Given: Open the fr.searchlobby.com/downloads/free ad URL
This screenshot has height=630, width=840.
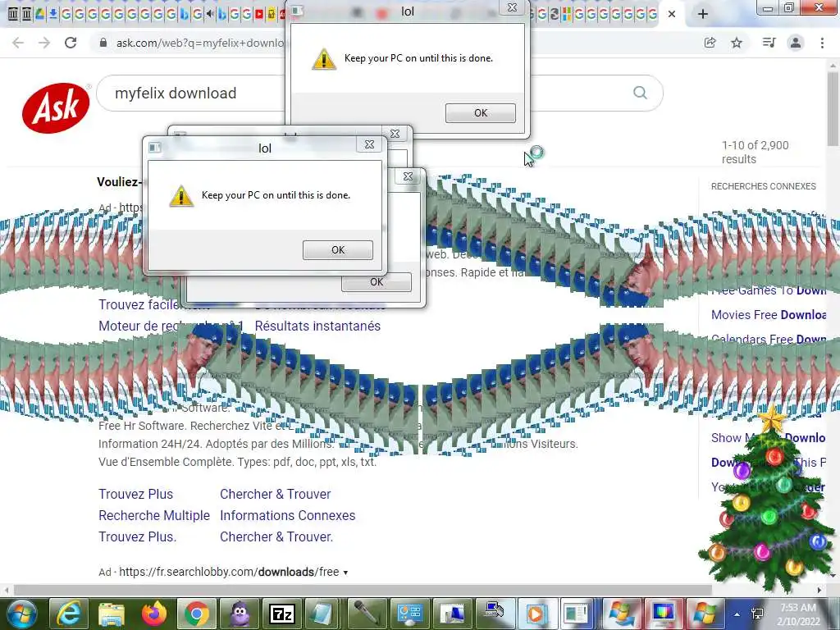Looking at the screenshot, I should click(x=229, y=572).
